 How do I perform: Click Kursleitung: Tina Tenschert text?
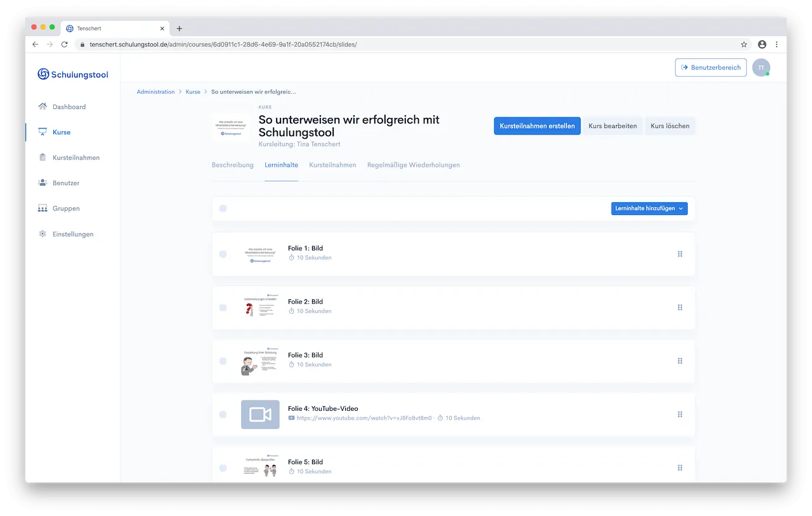coord(299,145)
